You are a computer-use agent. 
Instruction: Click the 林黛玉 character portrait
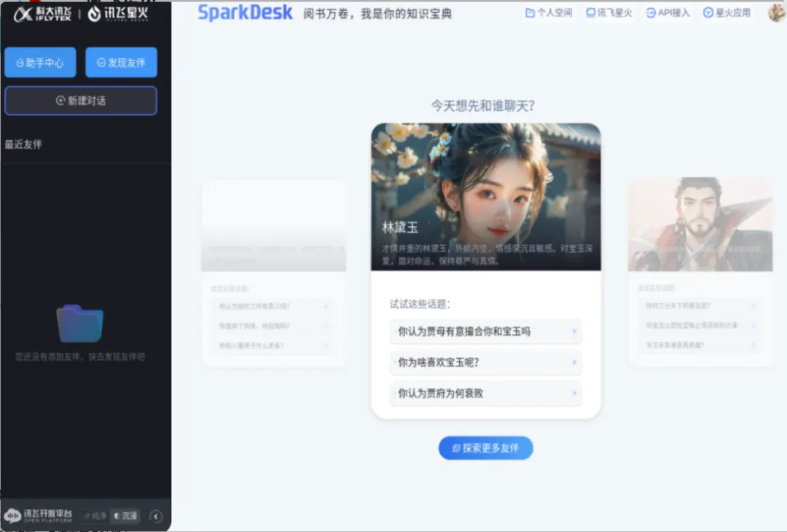(486, 197)
